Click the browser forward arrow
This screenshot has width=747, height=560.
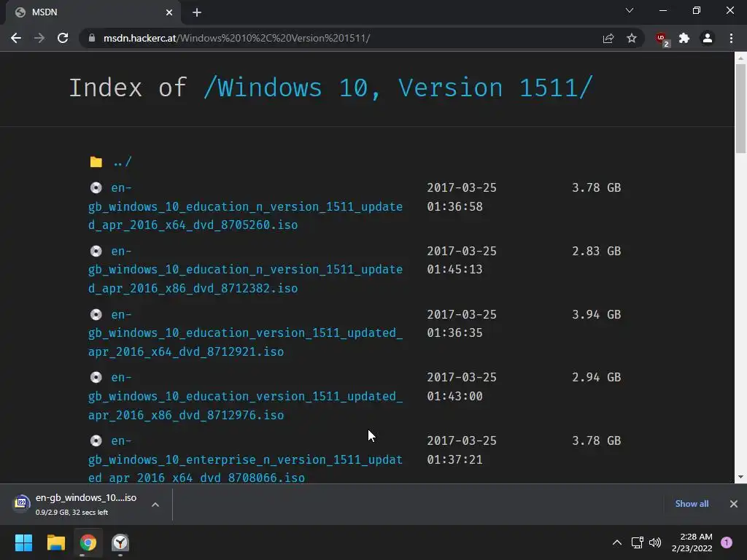pyautogui.click(x=39, y=38)
